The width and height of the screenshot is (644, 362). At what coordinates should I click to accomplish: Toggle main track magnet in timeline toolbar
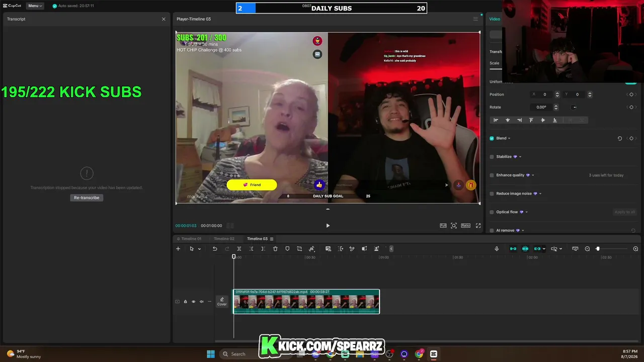click(x=513, y=249)
